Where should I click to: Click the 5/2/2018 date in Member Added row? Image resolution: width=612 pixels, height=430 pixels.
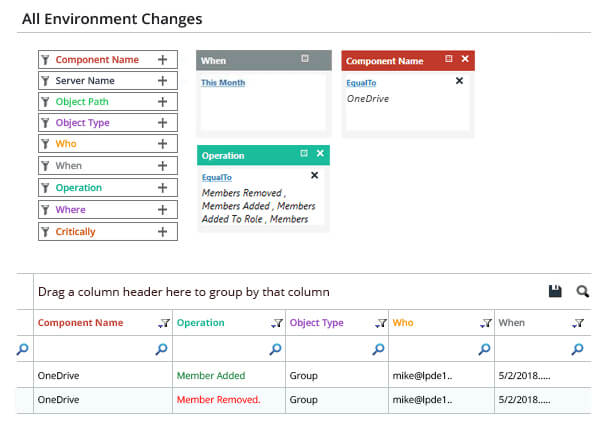(524, 375)
